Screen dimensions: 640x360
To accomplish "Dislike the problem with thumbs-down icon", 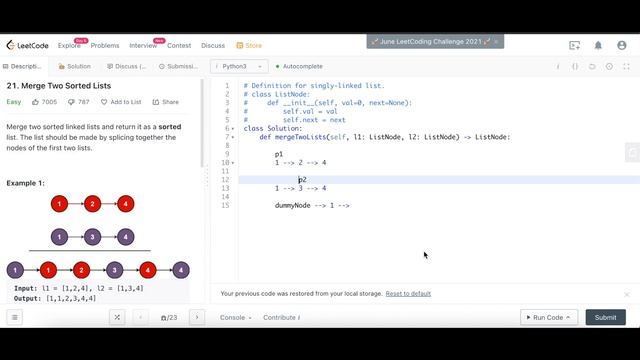I will 71,102.
